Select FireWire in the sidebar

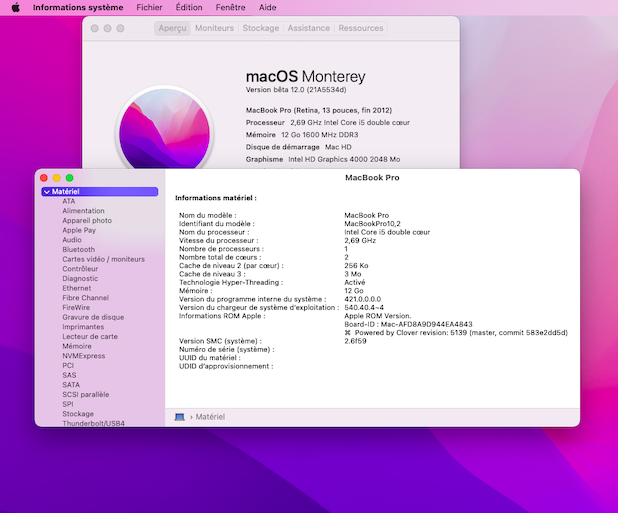(x=76, y=307)
